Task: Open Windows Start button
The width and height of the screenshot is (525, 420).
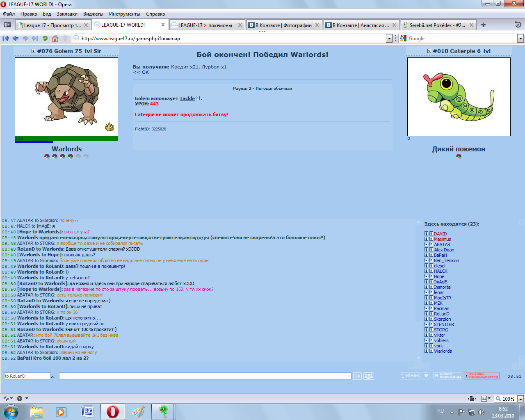Action: click(x=11, y=412)
